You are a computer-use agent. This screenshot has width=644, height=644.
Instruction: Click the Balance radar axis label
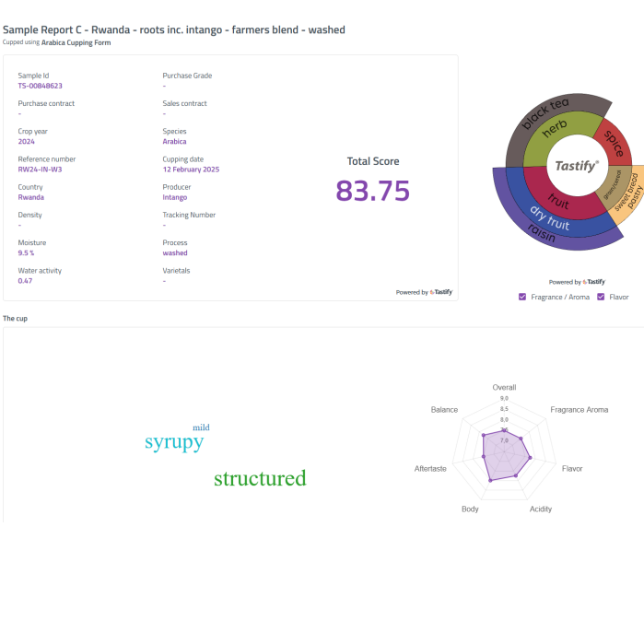click(x=444, y=409)
